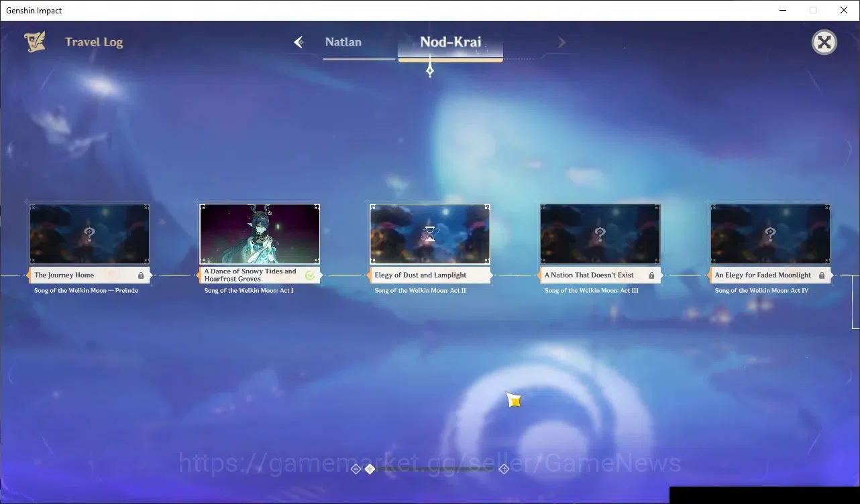Click right diamond of bottom scroll bar
Screen dimensions: 860x504
coord(504,469)
